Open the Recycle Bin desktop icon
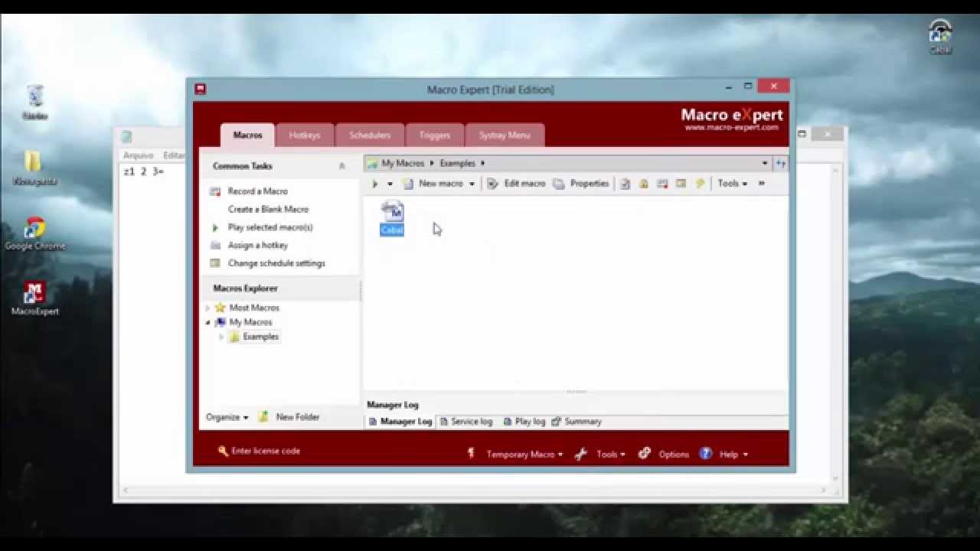 point(34,103)
